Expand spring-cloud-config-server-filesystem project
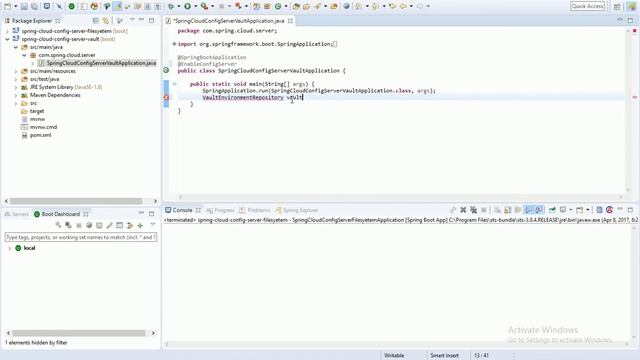 pos(7,31)
